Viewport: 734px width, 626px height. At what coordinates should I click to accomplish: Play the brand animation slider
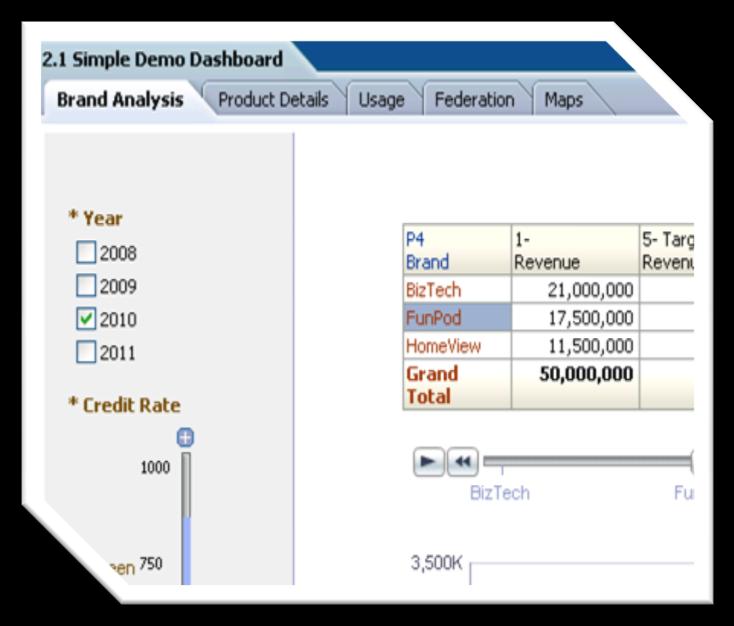[x=429, y=462]
